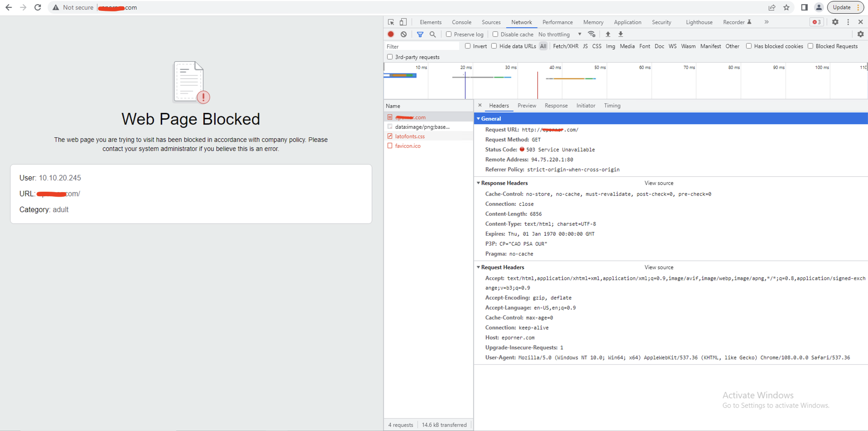View source of Request Headers

[x=659, y=267]
